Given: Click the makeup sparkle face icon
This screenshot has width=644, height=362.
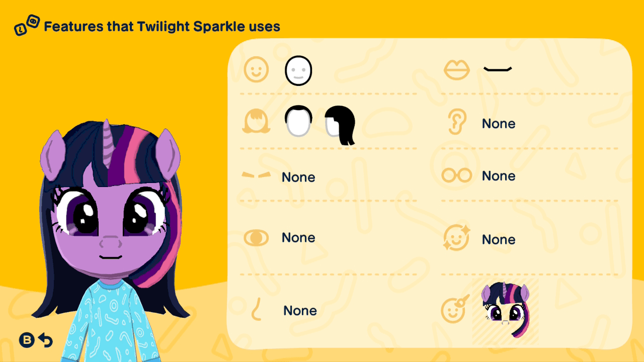Looking at the screenshot, I should coord(457,238).
